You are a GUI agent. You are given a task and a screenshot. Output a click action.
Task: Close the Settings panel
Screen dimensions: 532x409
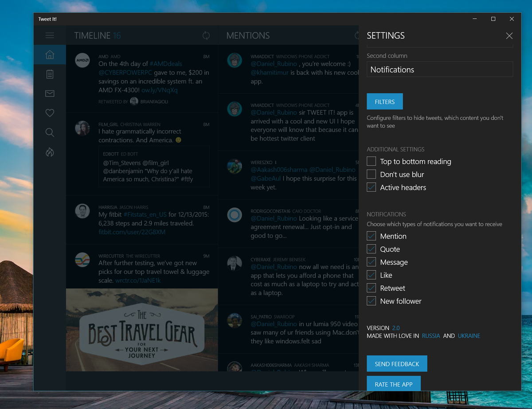click(x=509, y=35)
